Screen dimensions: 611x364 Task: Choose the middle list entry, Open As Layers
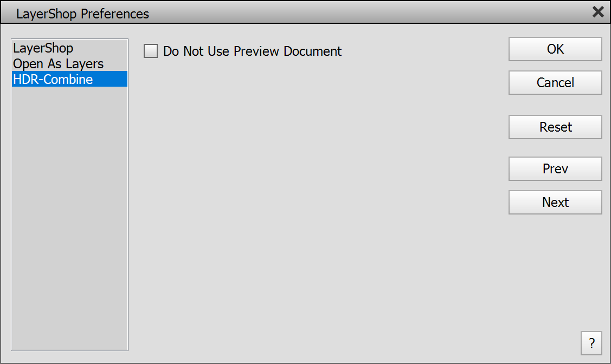(59, 64)
